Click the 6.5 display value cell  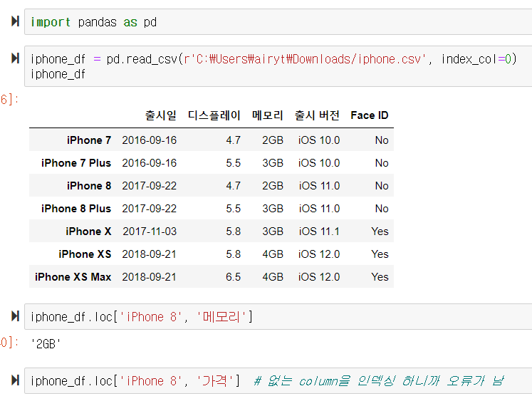(x=233, y=277)
